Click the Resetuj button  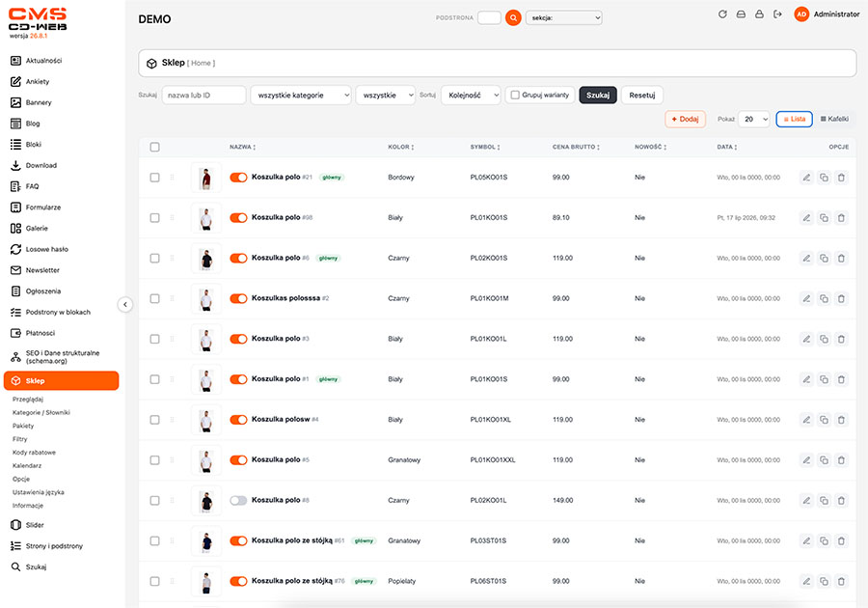[x=642, y=96]
